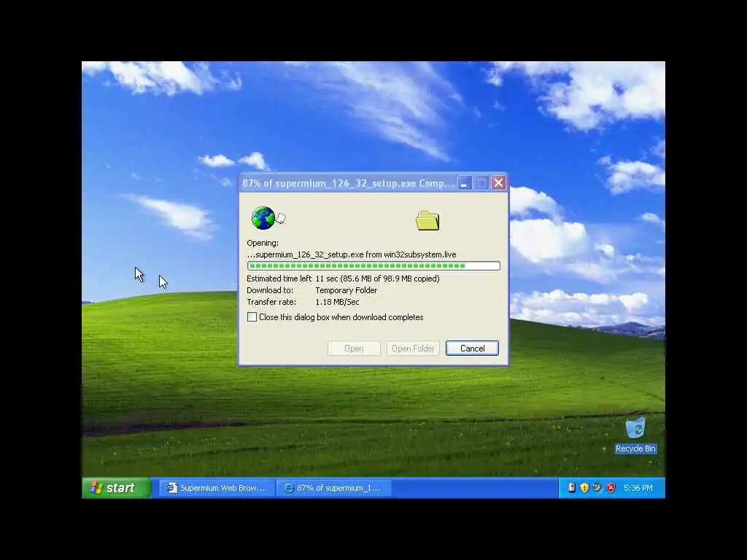
Task: Click the 'Transfer rate:' label
Action: tap(271, 303)
